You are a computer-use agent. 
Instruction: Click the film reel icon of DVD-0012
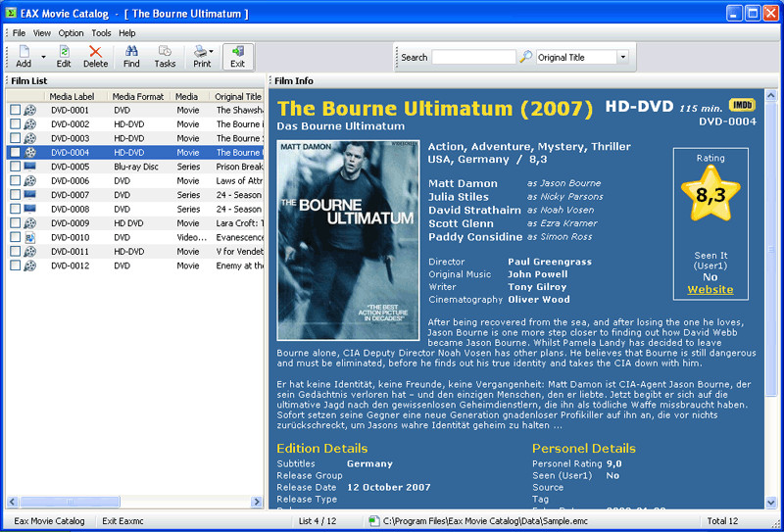[30, 266]
